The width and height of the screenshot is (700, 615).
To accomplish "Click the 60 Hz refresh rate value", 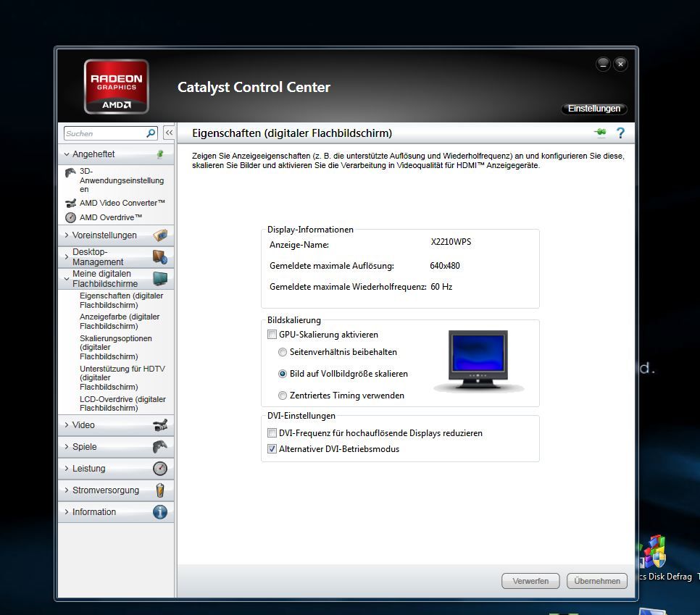I will [441, 287].
